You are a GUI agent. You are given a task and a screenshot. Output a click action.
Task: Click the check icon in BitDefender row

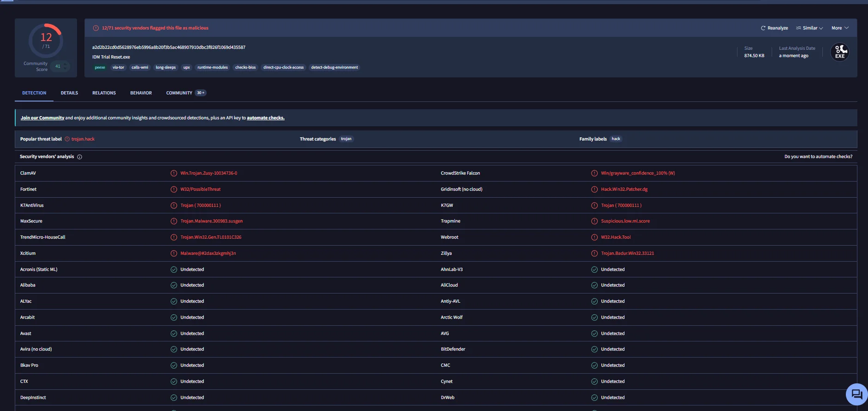595,349
